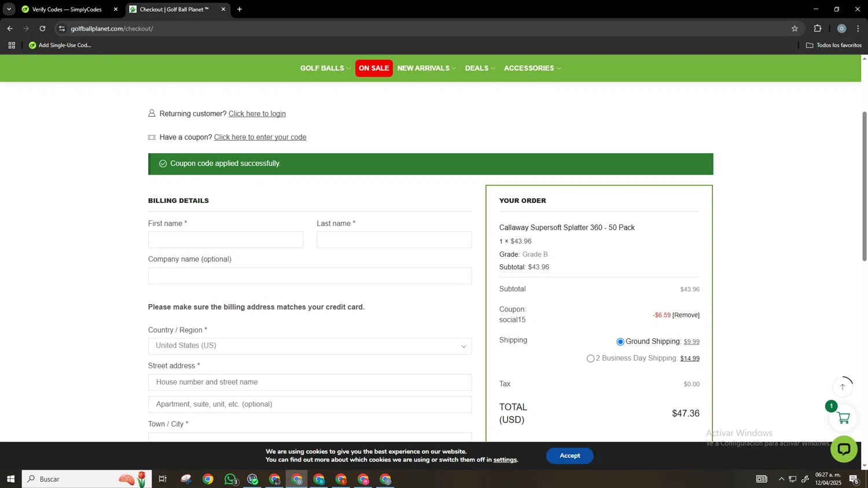868x488 pixels.
Task: Click the Last name field
Action: 394,240
